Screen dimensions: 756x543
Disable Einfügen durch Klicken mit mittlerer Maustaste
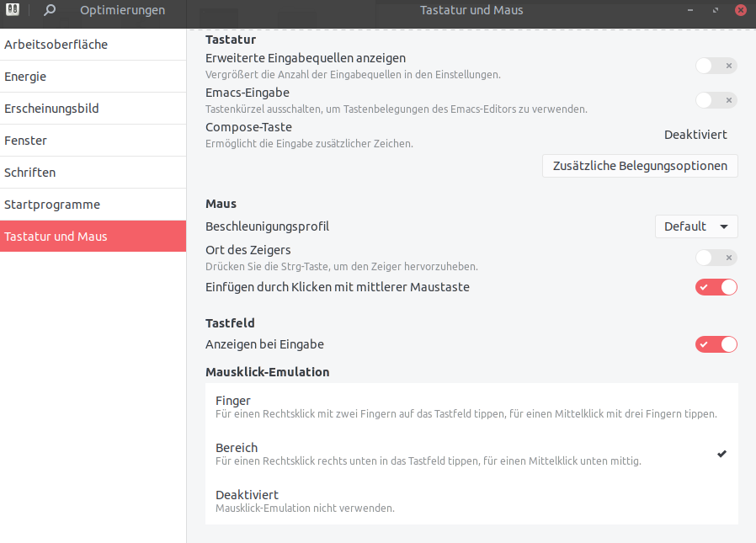tap(716, 287)
